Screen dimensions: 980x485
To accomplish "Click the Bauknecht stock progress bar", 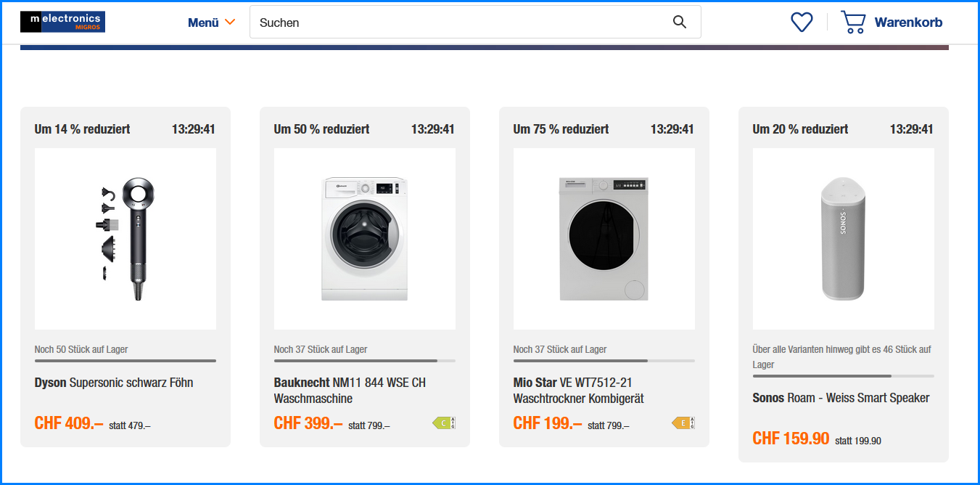I will coord(365,361).
